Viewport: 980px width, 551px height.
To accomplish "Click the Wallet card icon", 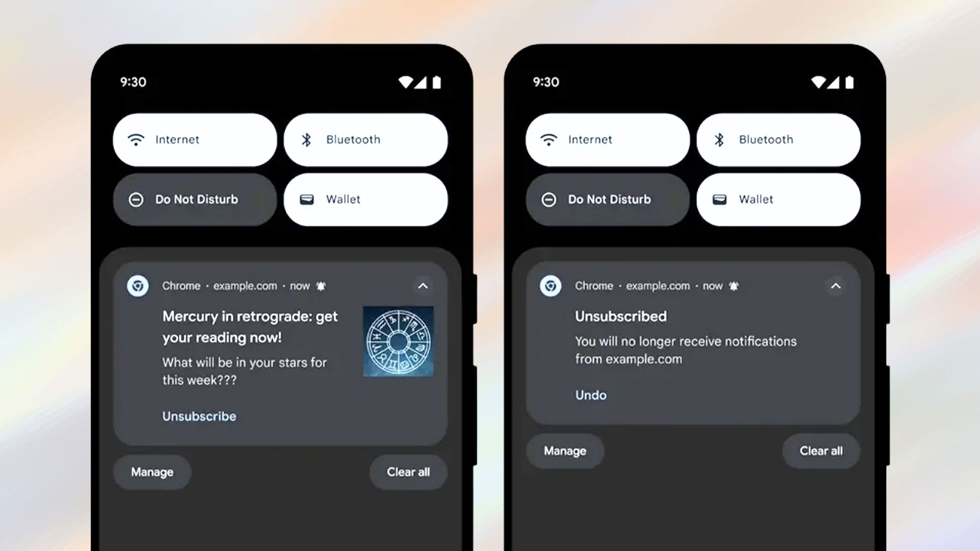I will [306, 199].
